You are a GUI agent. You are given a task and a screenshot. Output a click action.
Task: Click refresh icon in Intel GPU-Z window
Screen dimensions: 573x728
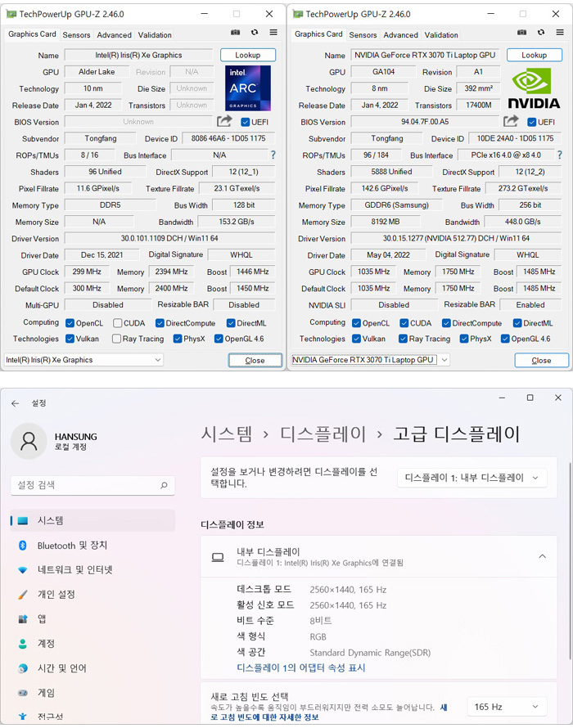pos(255,33)
